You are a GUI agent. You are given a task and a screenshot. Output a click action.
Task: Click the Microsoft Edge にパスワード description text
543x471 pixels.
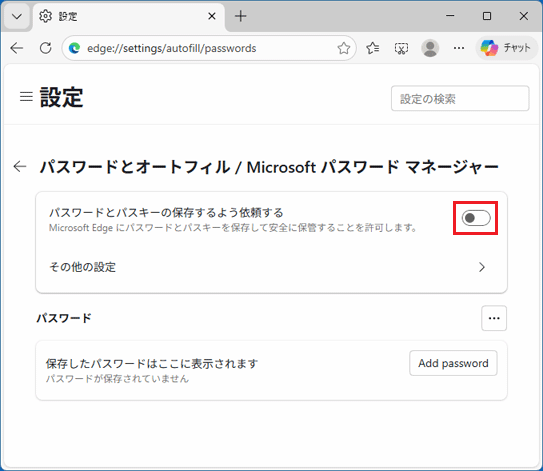pyautogui.click(x=233, y=228)
